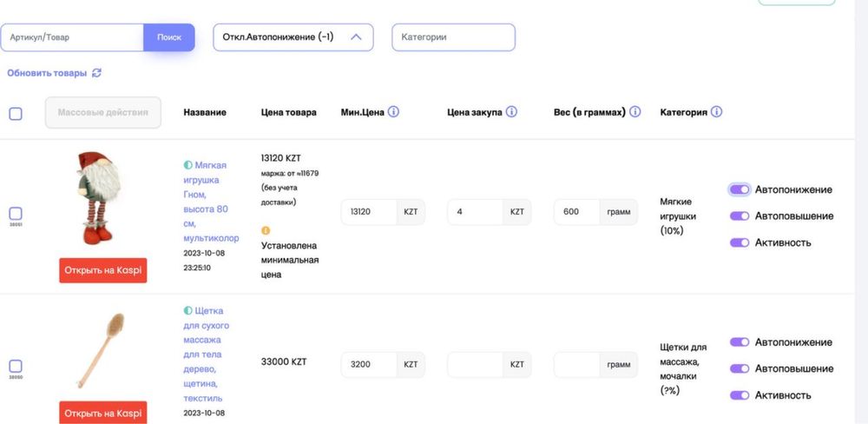This screenshot has height=424, width=868.
Task: Click info icon next to Категория
Action: point(716,112)
